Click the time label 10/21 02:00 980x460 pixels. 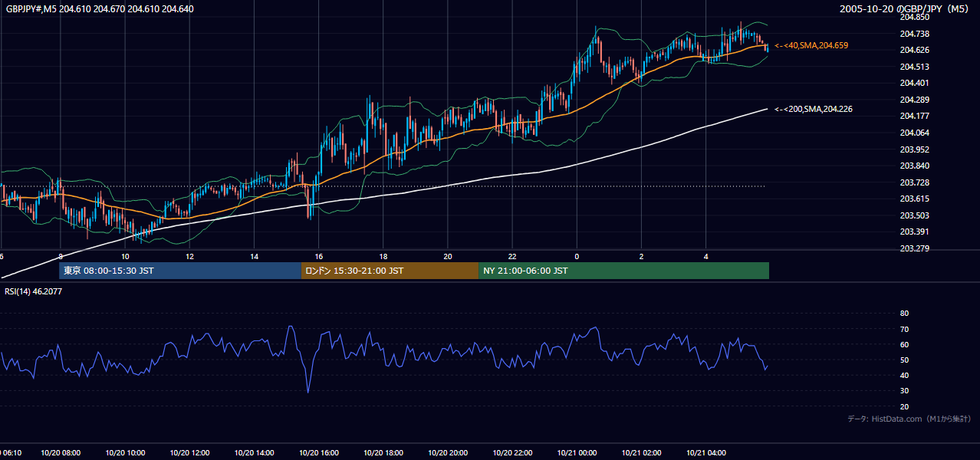click(x=641, y=453)
